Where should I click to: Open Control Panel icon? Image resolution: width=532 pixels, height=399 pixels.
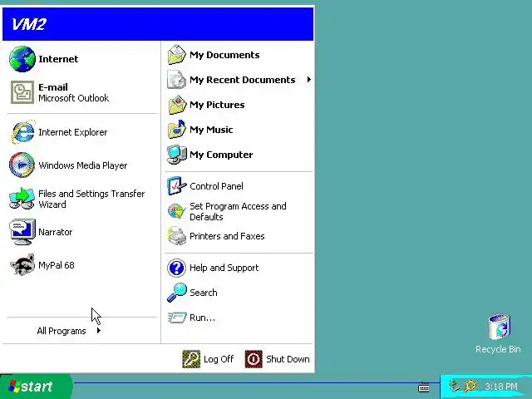tap(177, 186)
